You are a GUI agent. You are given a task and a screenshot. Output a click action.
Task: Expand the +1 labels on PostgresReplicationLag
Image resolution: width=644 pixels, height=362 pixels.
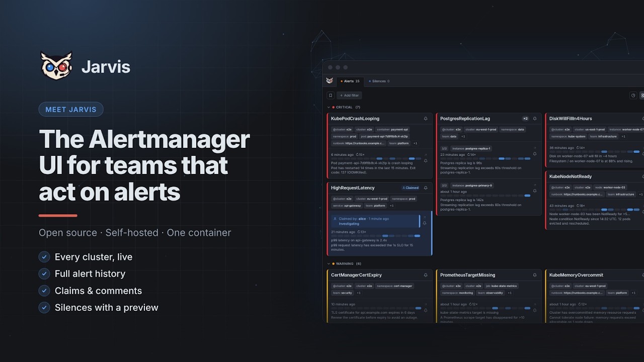[x=463, y=136]
